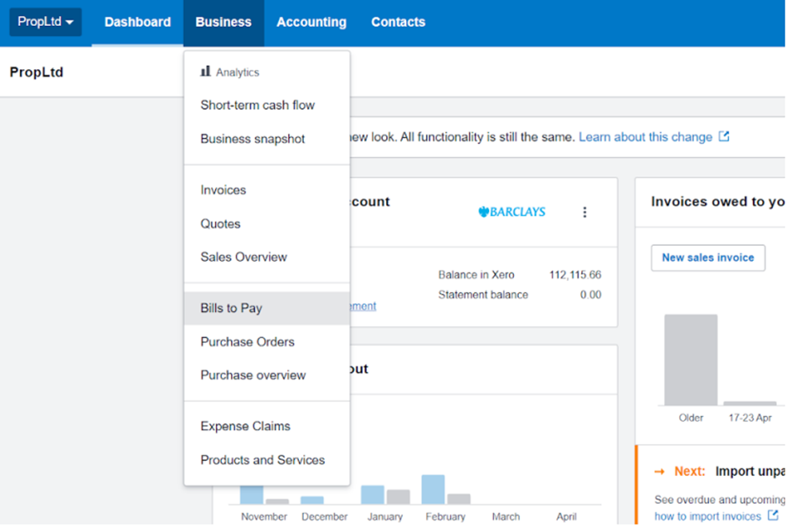Click the external link icon beside Learn about this change
787x532 pixels.
click(724, 137)
